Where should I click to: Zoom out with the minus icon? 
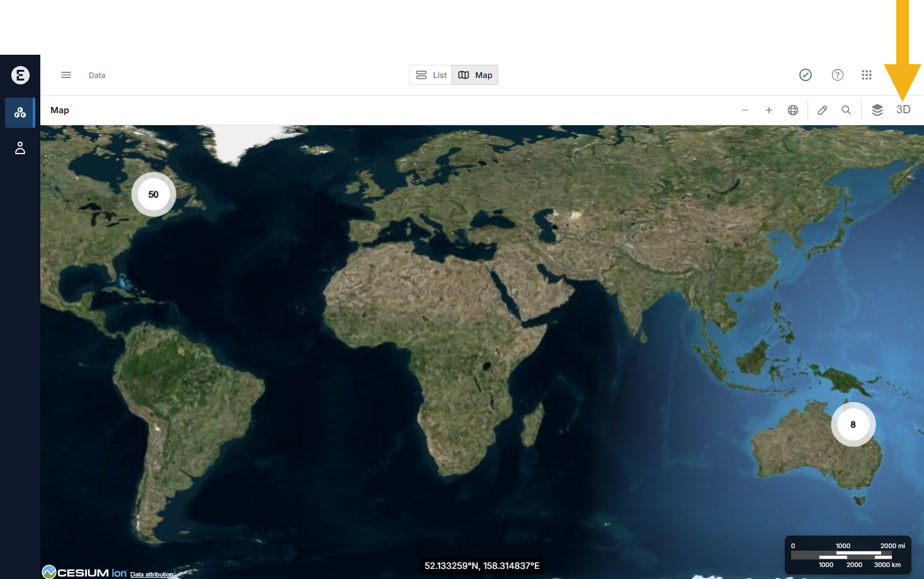[x=745, y=110]
